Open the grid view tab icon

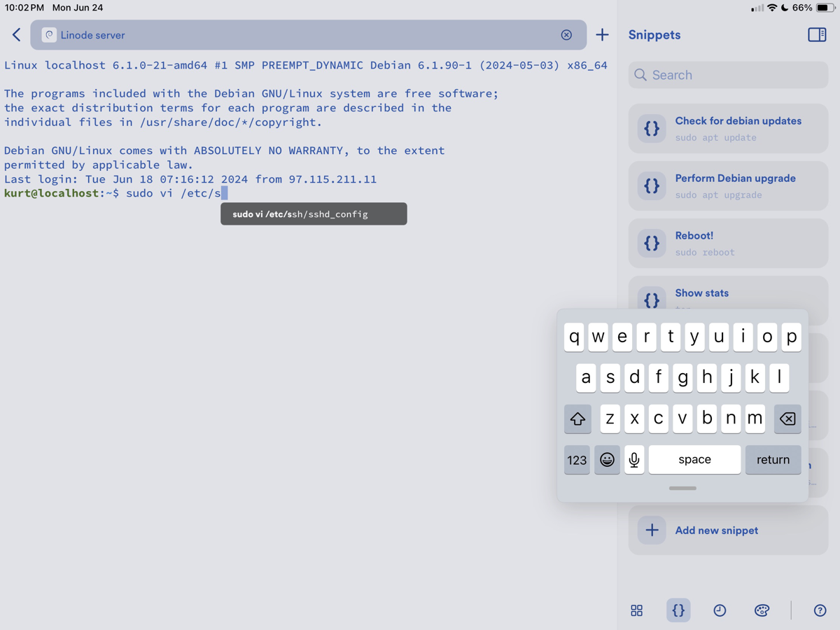tap(636, 610)
